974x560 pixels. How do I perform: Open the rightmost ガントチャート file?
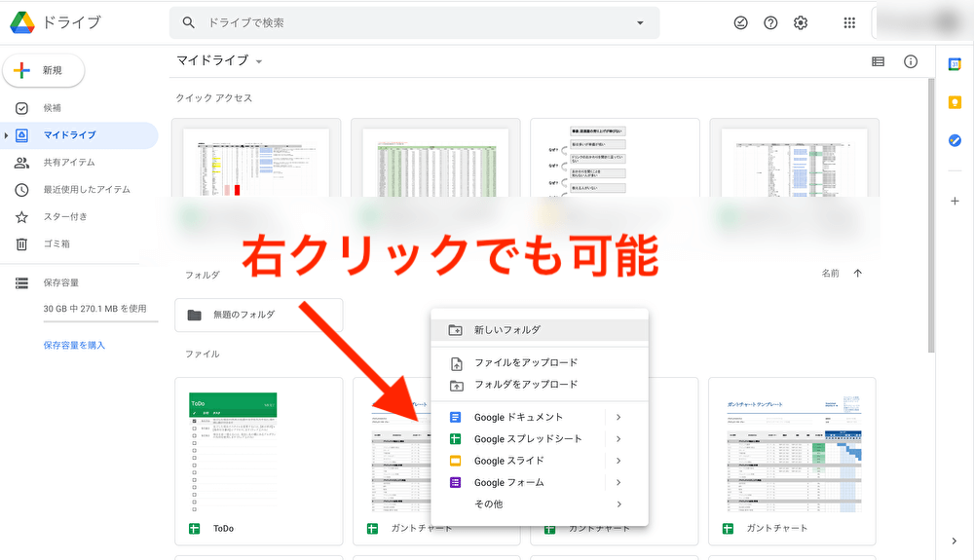click(792, 462)
